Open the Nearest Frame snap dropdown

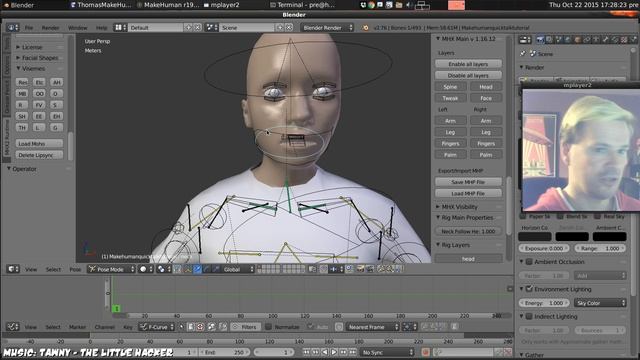373,327
